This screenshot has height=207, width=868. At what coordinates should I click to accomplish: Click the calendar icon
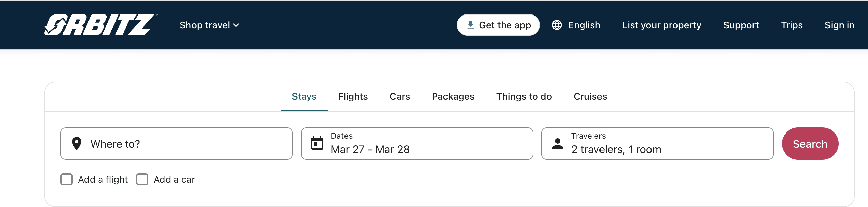317,143
